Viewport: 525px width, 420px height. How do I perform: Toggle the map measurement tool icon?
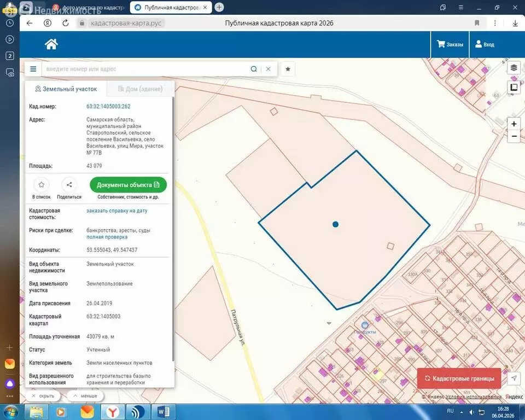click(514, 87)
